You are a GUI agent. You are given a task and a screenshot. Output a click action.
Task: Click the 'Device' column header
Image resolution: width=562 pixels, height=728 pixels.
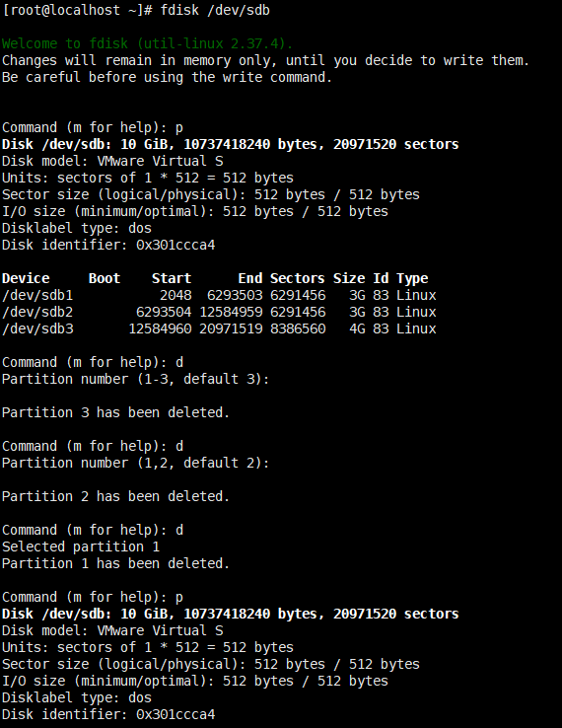26,278
